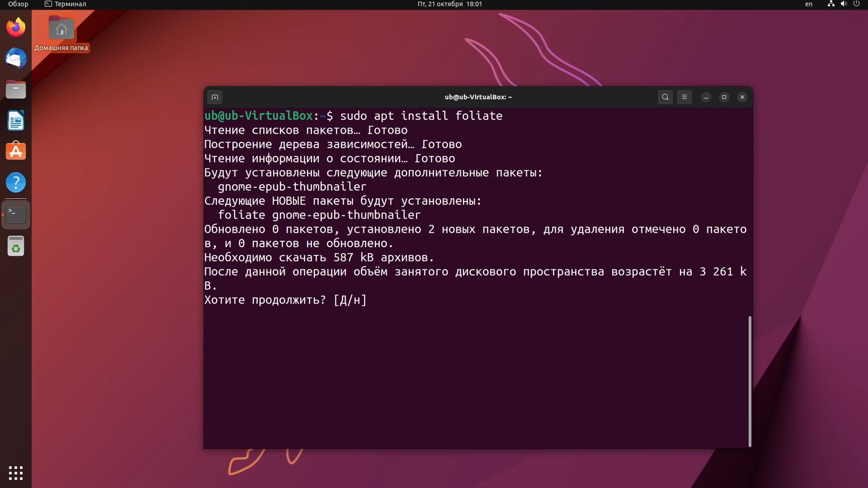Screen dimensions: 868x488
Task: Click the line 'Построение дерева зависимостей… Готово'
Action: click(x=333, y=145)
